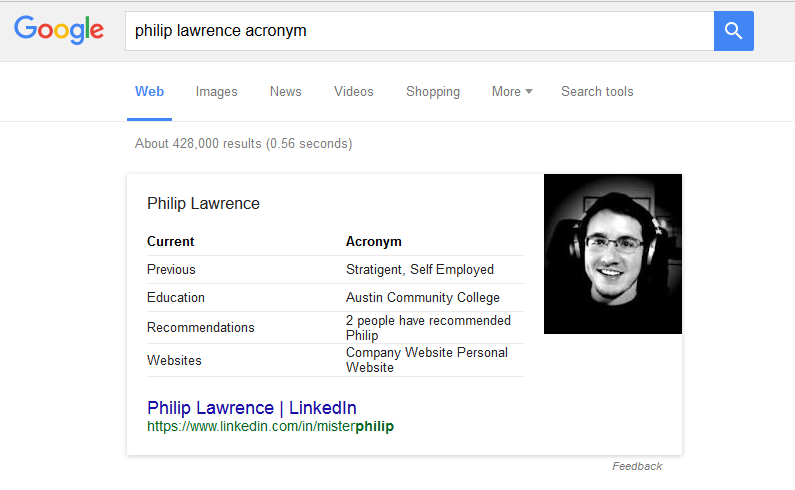Focus the search box containing 'philip lawrence acronym'
The image size is (795, 490).
[x=418, y=31]
